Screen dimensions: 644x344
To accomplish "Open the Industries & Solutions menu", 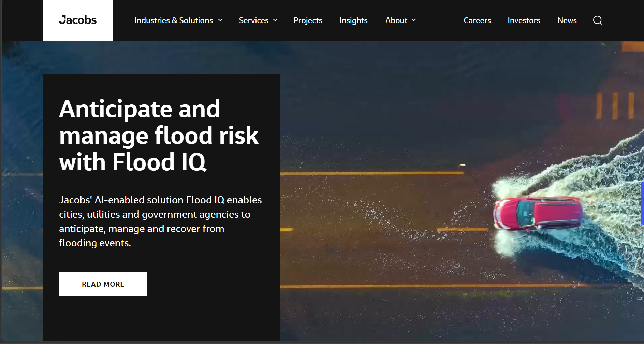I will pyautogui.click(x=174, y=20).
